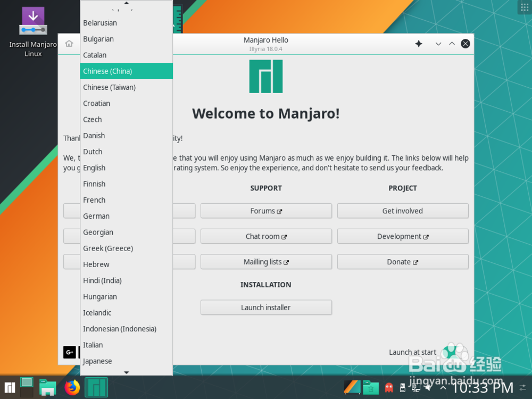This screenshot has height=399, width=532.
Task: Select Hungarian language
Action: (127, 296)
